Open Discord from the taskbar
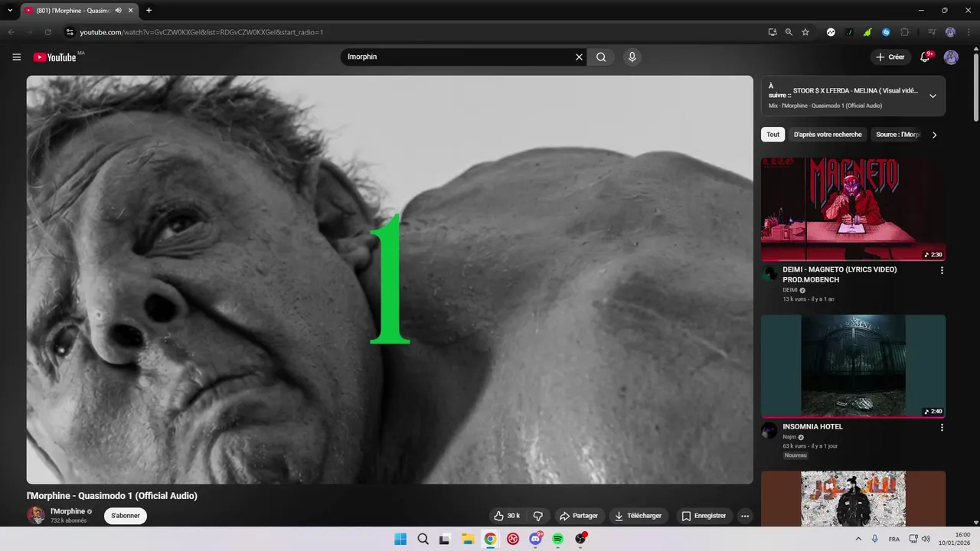 point(536,539)
